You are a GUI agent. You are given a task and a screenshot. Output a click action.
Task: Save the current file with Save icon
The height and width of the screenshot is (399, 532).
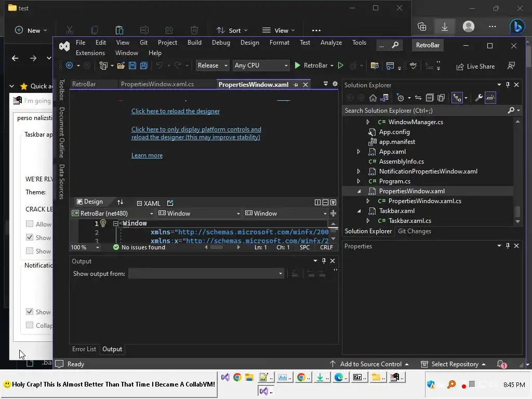132,65
